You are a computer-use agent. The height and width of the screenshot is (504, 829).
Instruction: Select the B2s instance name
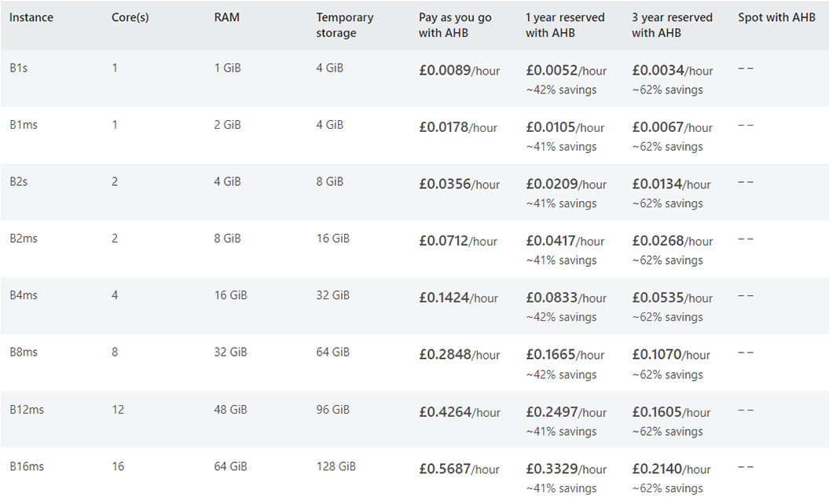coord(19,181)
